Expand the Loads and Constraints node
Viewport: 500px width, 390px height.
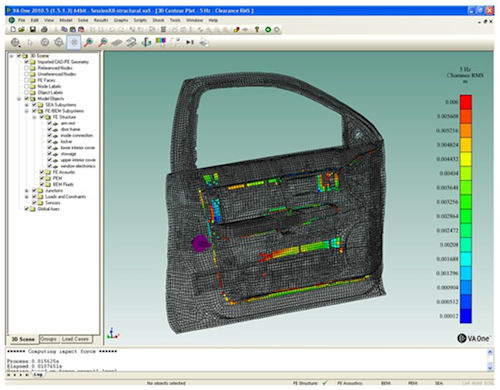pos(27,197)
